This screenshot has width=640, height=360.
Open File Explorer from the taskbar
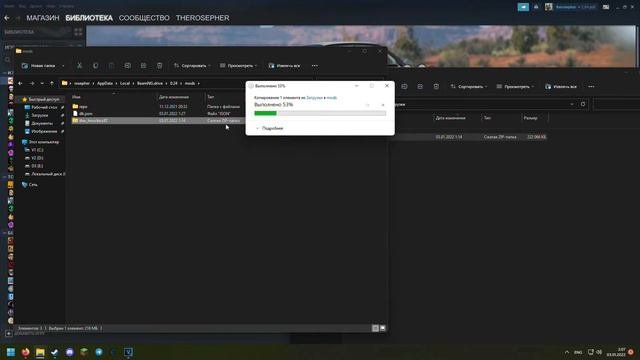[40, 352]
